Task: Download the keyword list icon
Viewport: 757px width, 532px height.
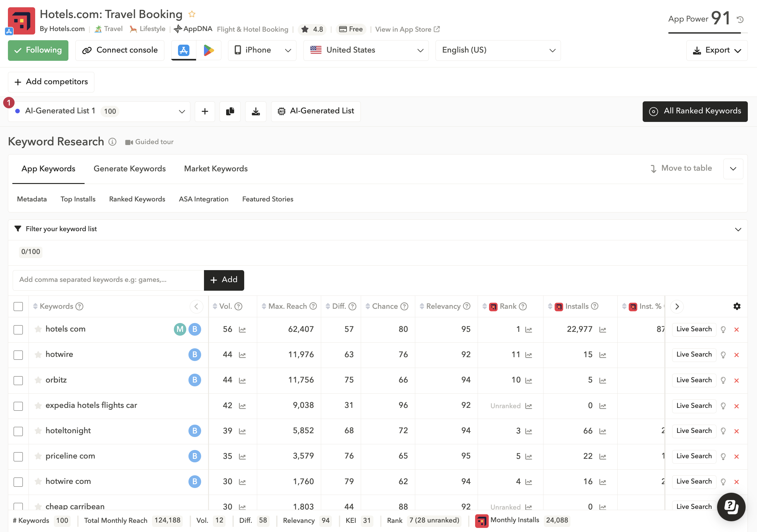Action: click(256, 111)
